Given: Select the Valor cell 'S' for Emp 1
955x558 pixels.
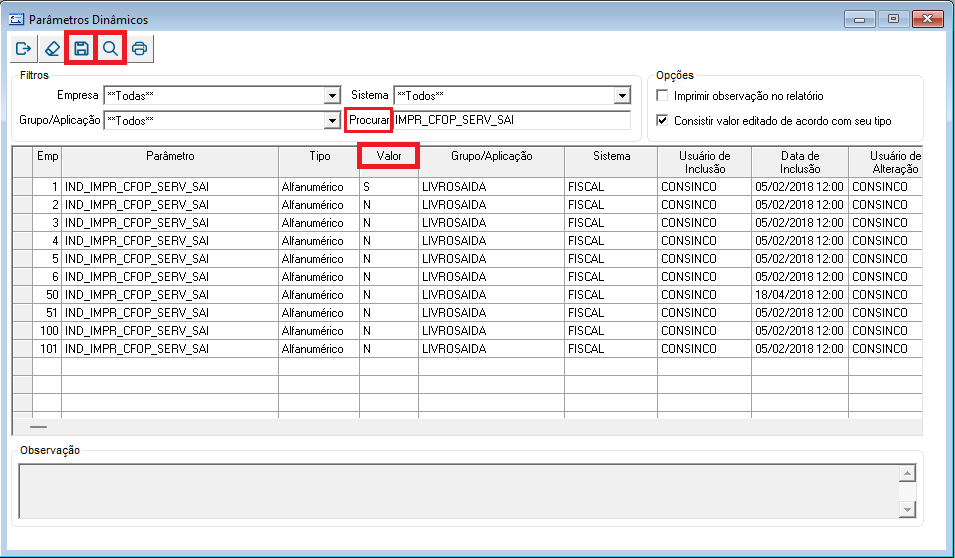Looking at the screenshot, I should 389,187.
